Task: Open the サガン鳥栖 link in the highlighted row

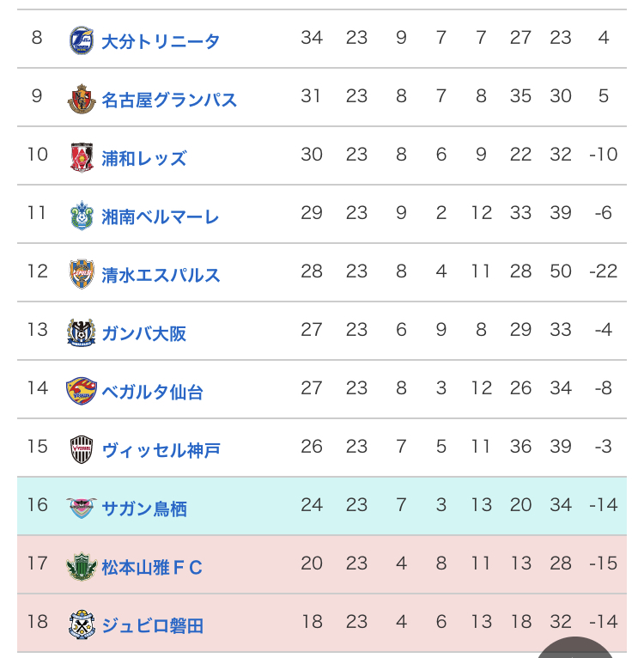Action: (x=143, y=509)
